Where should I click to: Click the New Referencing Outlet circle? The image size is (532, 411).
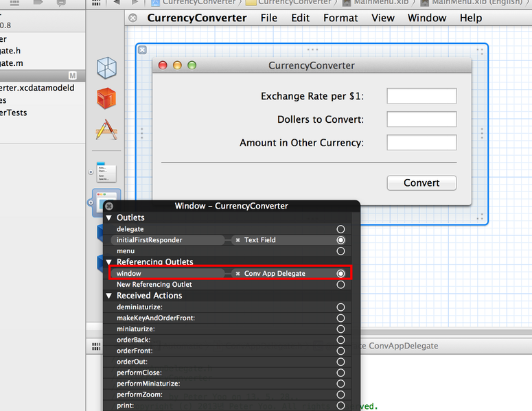pyautogui.click(x=340, y=284)
